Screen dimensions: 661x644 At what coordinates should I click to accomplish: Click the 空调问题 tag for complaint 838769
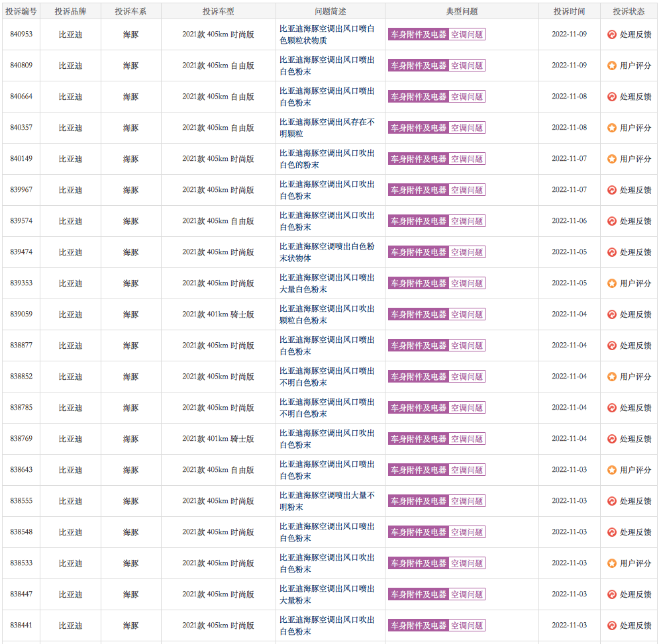click(467, 439)
